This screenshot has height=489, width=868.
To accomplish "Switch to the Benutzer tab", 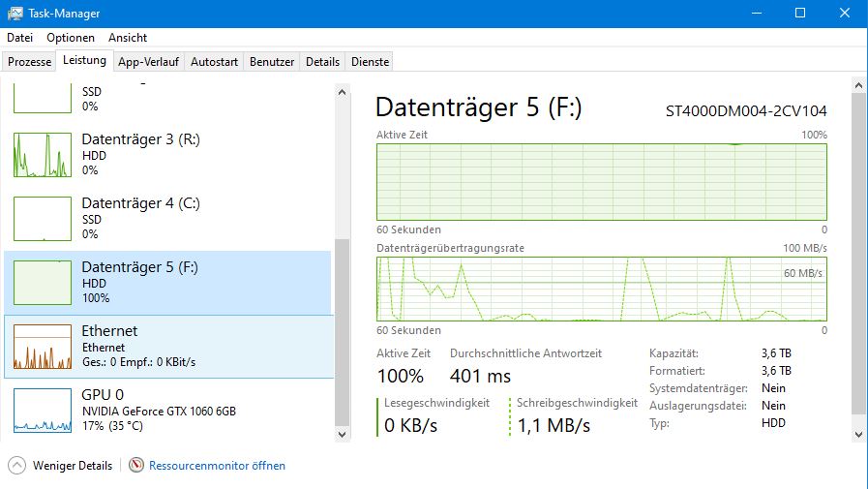I will [x=272, y=62].
